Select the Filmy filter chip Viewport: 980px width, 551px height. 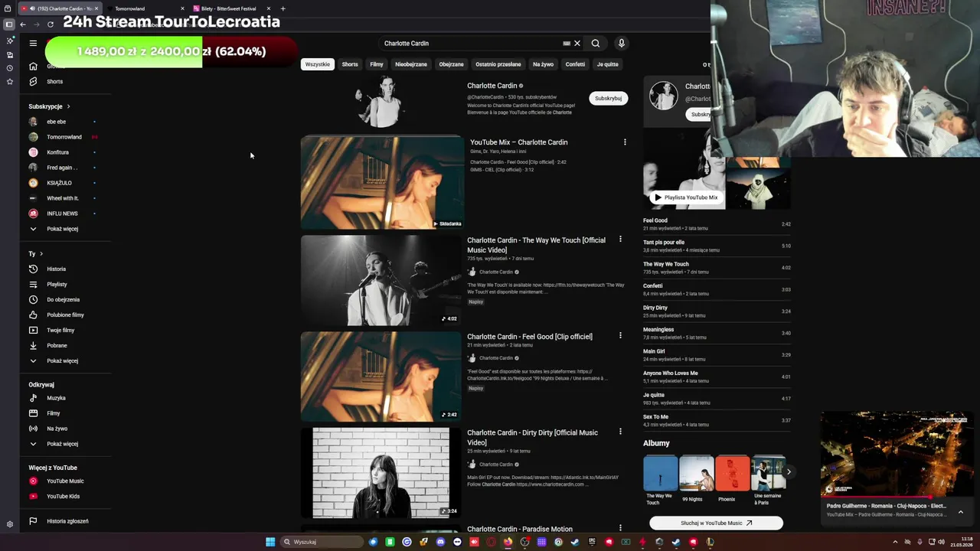click(x=377, y=64)
